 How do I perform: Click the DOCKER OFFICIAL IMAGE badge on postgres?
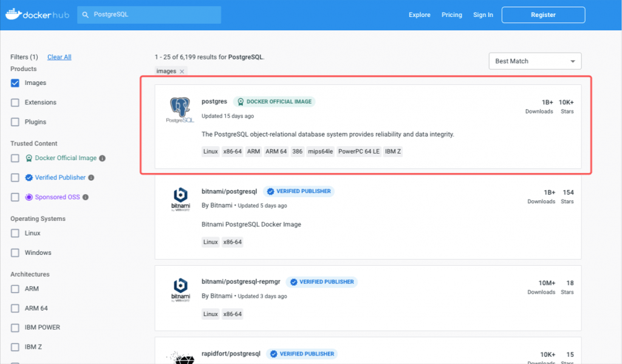274,102
